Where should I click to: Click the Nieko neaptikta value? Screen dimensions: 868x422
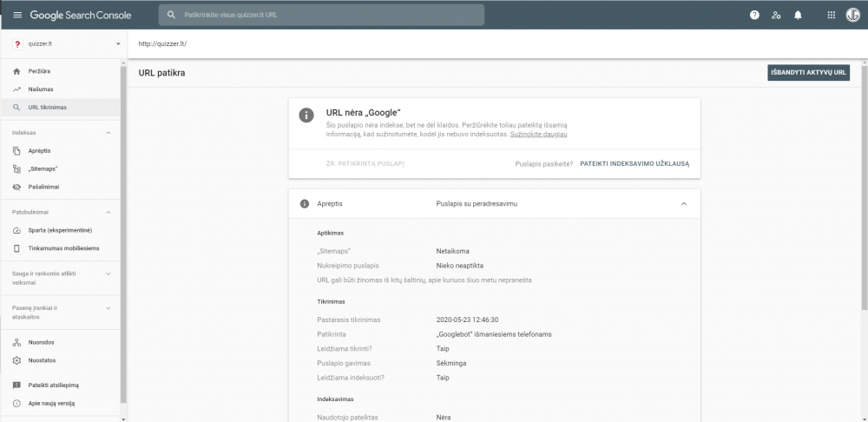[459, 266]
